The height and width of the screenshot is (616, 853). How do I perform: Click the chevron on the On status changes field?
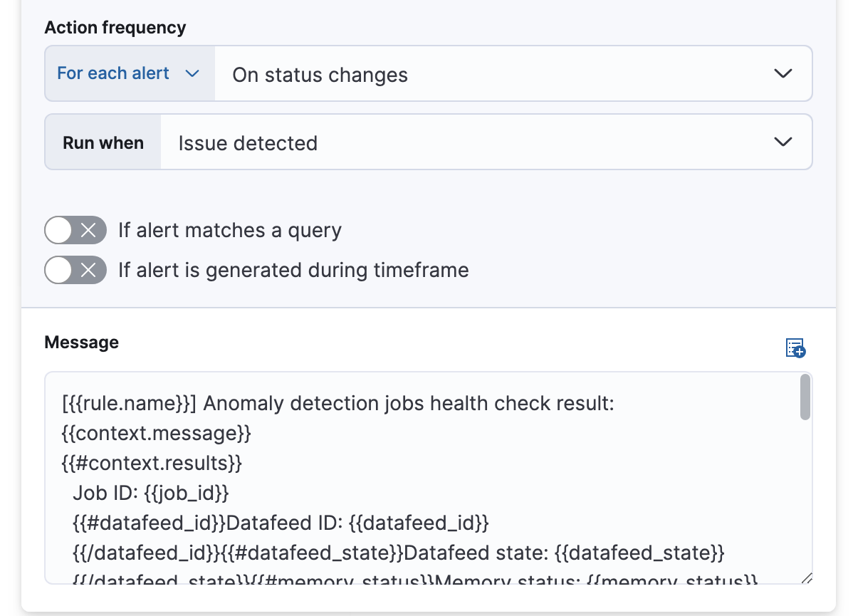(x=783, y=73)
